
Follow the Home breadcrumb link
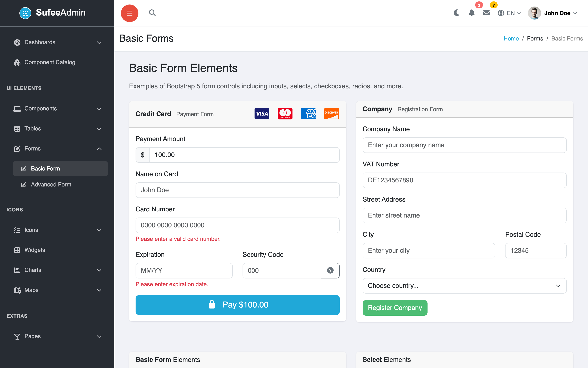(x=511, y=38)
